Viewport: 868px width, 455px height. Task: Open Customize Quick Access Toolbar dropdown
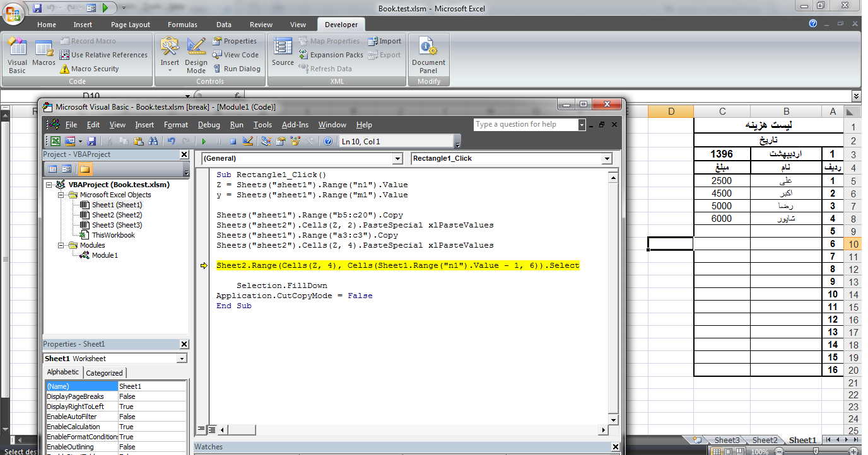pos(124,8)
